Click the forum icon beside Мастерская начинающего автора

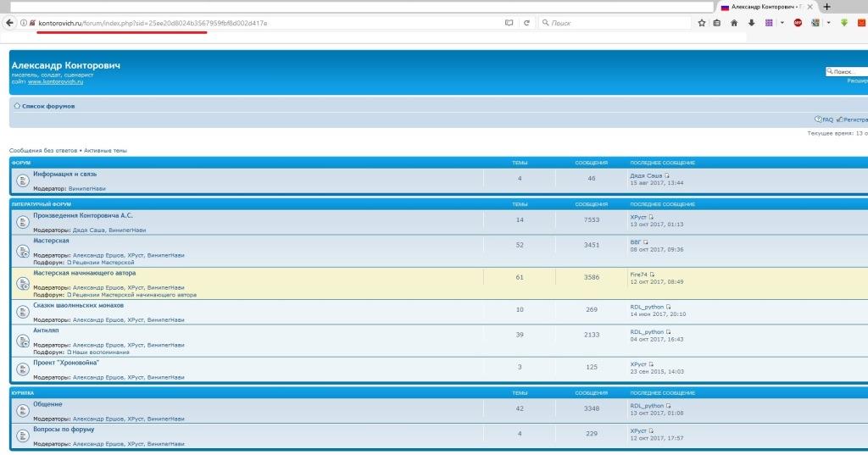click(23, 283)
